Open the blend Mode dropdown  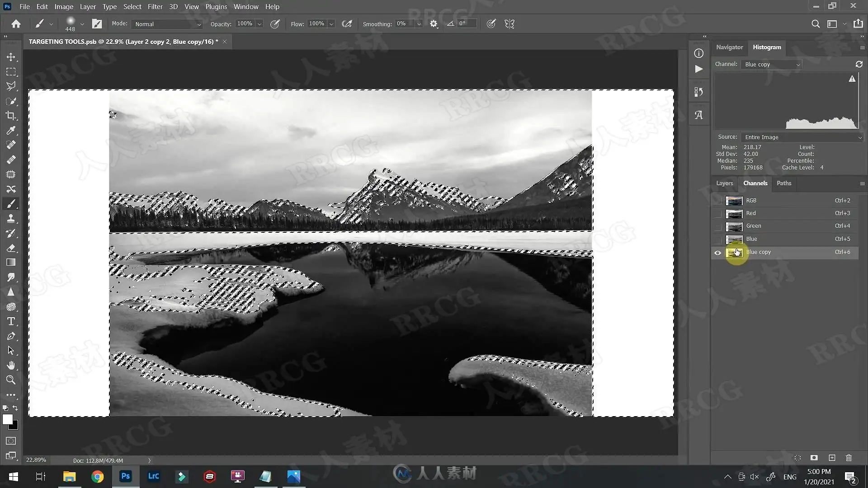pyautogui.click(x=168, y=24)
